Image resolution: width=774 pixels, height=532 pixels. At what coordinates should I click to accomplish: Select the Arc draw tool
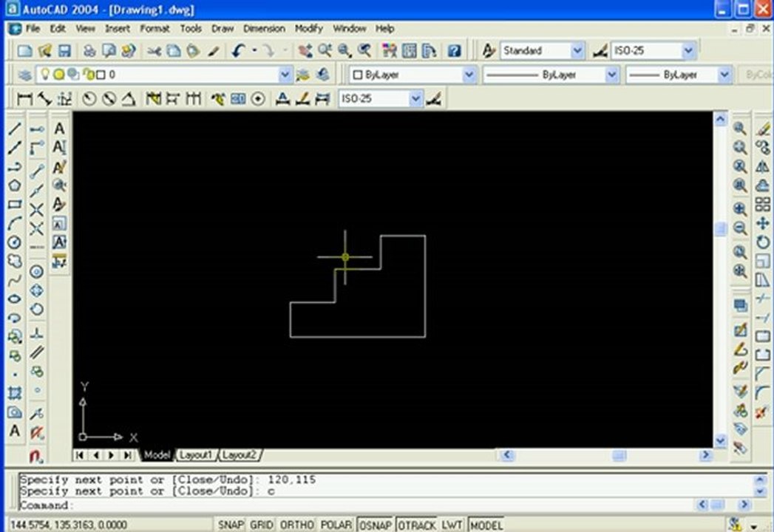[15, 223]
